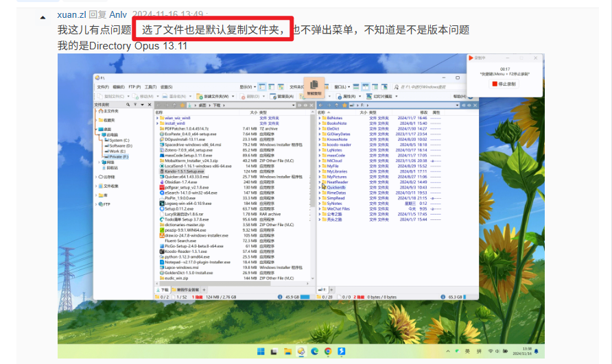
Task: Click the search icon in 文件夹树 header
Action: (x=128, y=105)
